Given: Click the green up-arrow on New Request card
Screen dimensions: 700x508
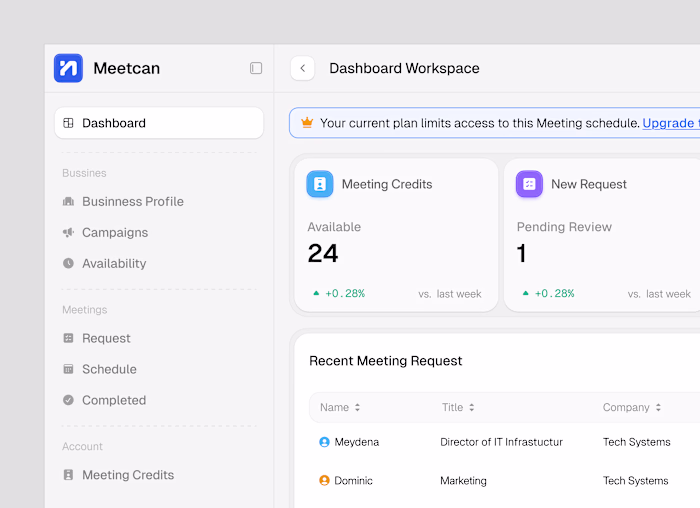Looking at the screenshot, I should point(525,293).
